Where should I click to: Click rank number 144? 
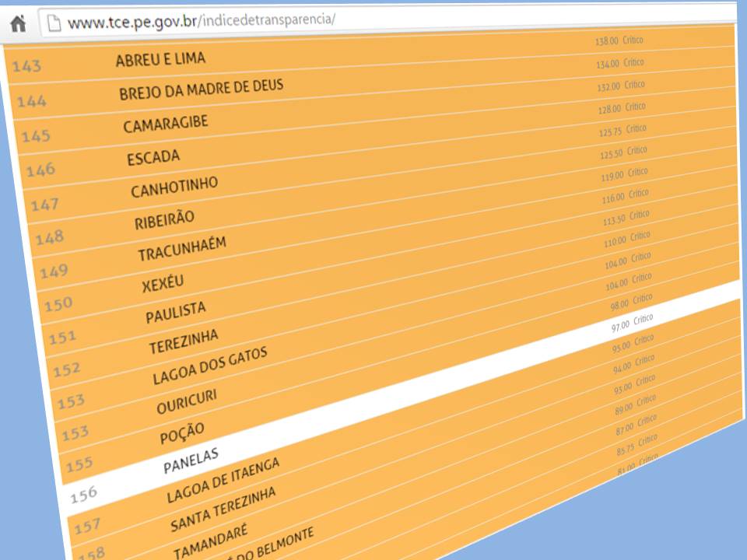point(31,100)
